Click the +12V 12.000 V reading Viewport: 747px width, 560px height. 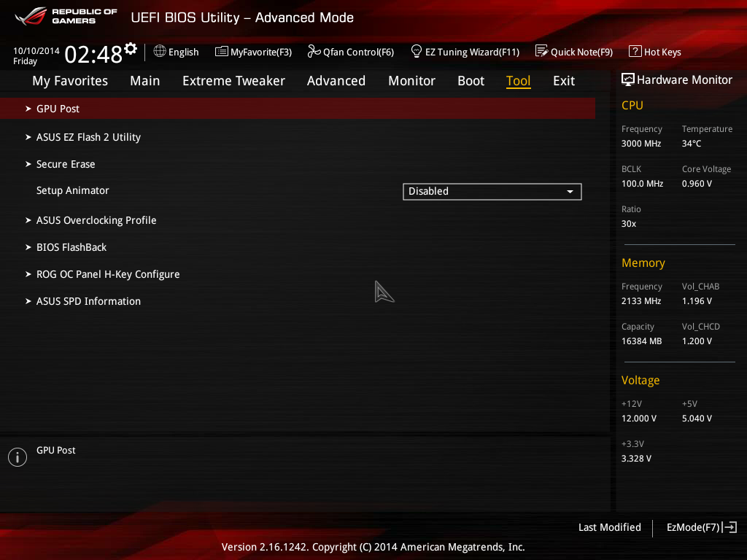pos(639,418)
